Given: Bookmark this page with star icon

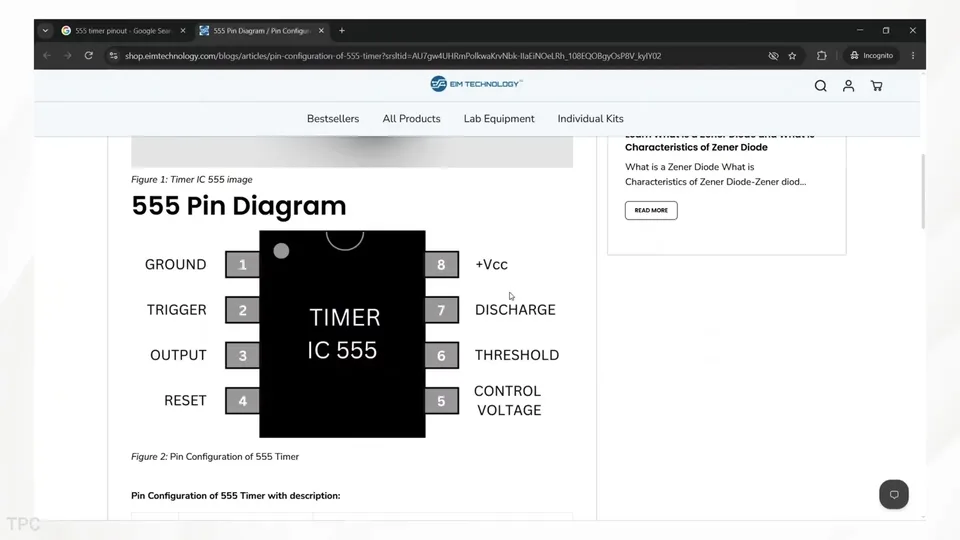Looking at the screenshot, I should pyautogui.click(x=792, y=56).
